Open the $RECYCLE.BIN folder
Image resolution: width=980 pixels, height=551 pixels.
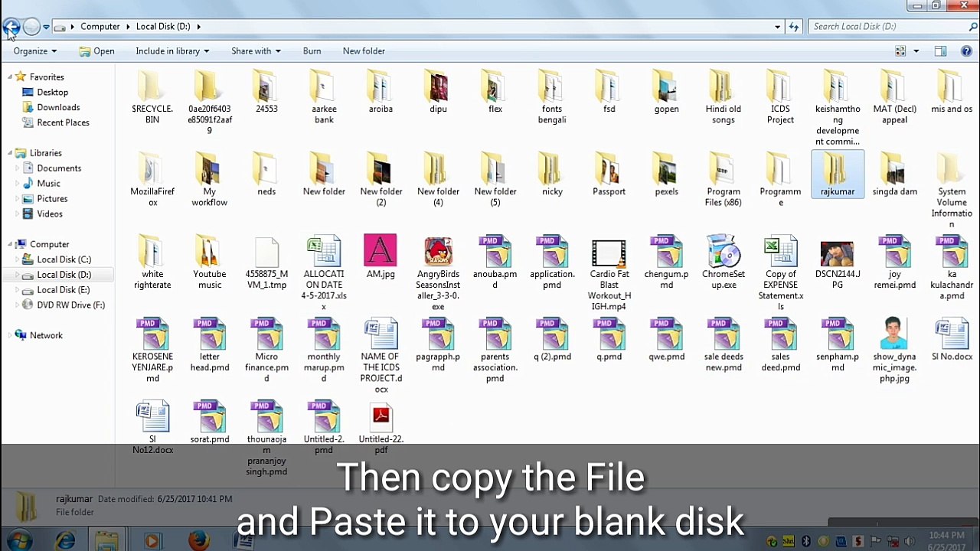click(x=152, y=96)
